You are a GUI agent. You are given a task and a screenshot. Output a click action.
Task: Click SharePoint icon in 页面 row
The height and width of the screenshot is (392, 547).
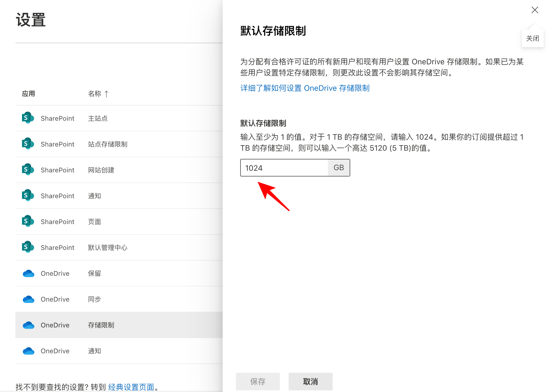[28, 221]
